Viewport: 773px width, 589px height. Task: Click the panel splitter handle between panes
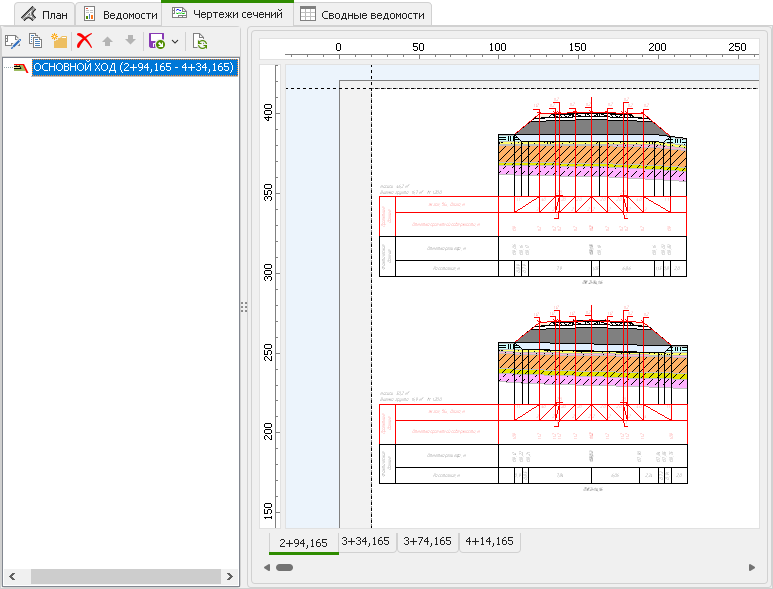243,308
